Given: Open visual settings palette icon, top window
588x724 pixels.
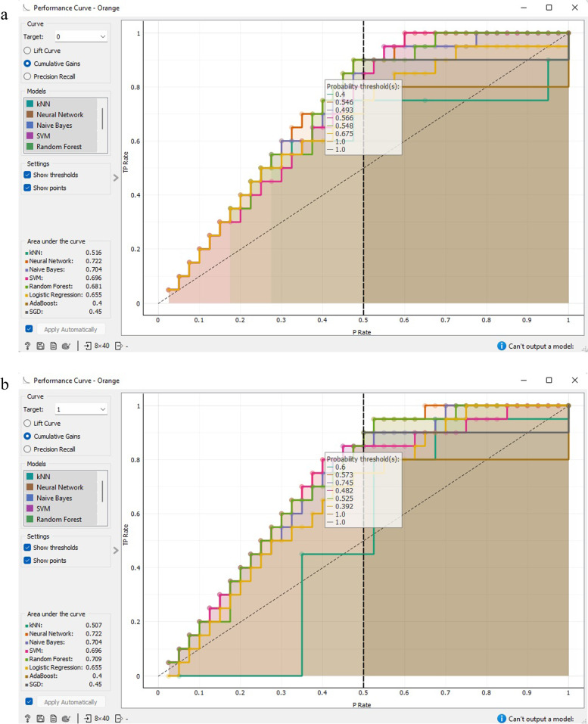Looking at the screenshot, I should point(66,346).
